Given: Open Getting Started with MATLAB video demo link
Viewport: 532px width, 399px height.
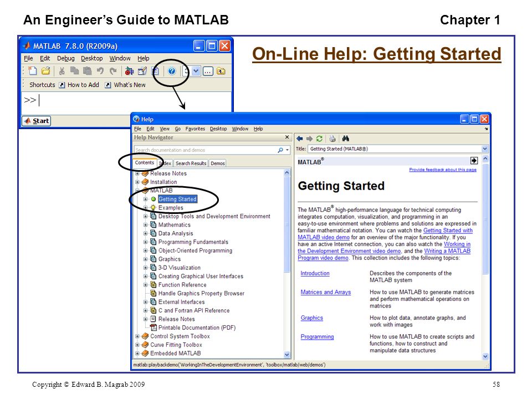Looking at the screenshot, I should [x=448, y=231].
